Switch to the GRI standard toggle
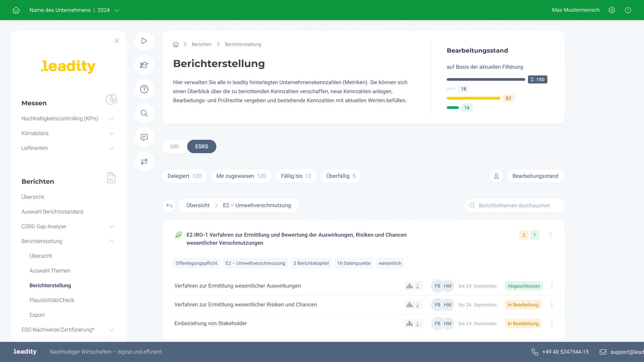 click(174, 146)
